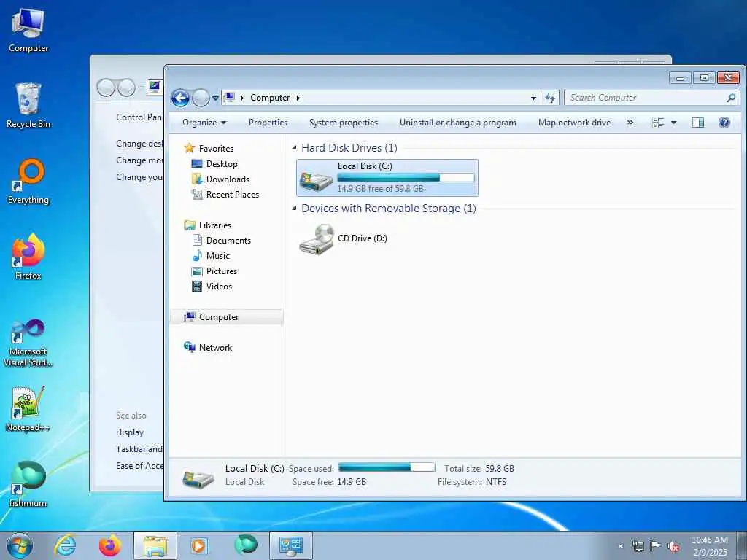Collapse Devices with Removable Storage group

pos(294,209)
